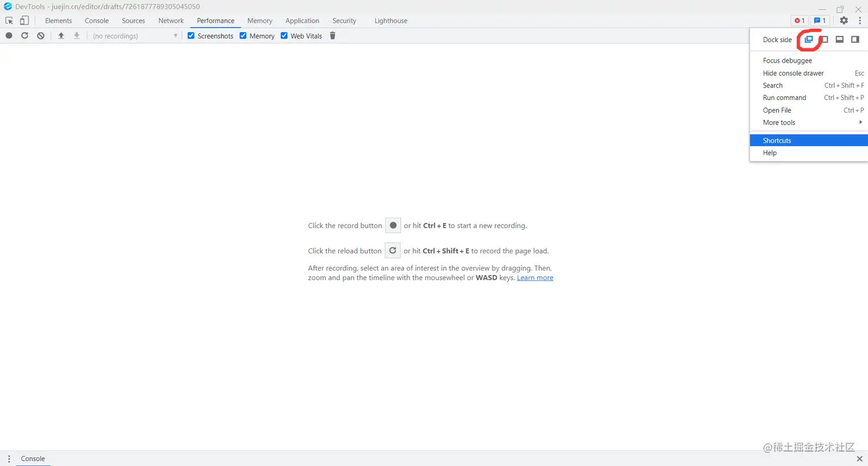Viewport: 868px width, 466px height.
Task: Switch to the Security tab
Action: point(344,21)
